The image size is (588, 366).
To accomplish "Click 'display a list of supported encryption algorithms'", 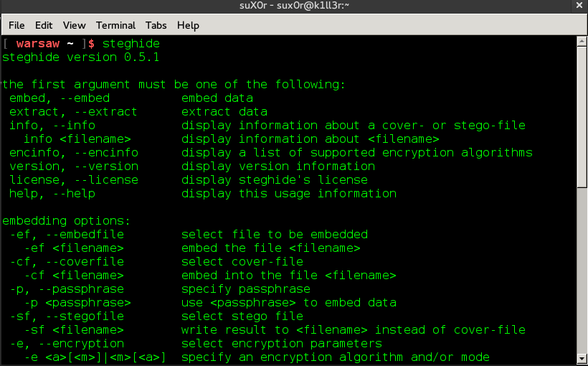I will 357,152.
